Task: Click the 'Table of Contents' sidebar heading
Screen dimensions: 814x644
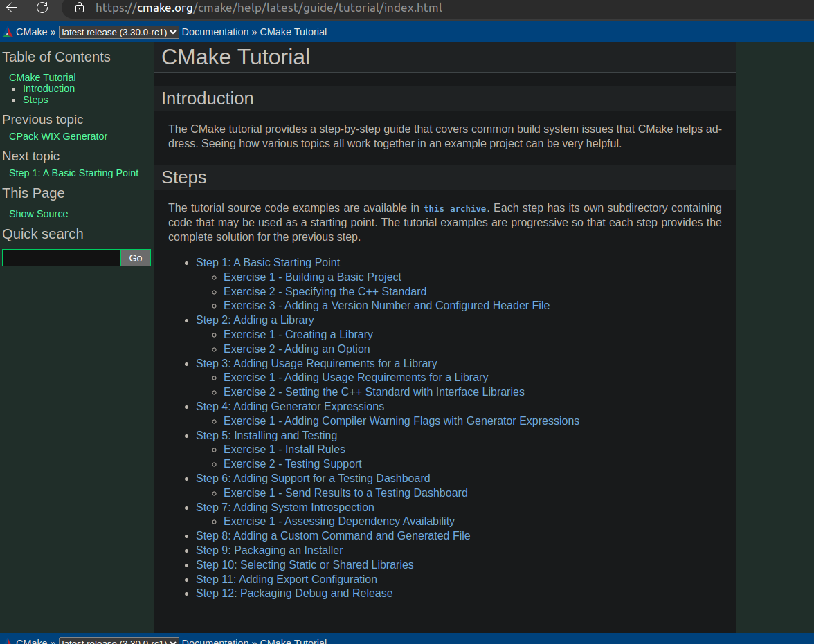Action: pos(57,57)
